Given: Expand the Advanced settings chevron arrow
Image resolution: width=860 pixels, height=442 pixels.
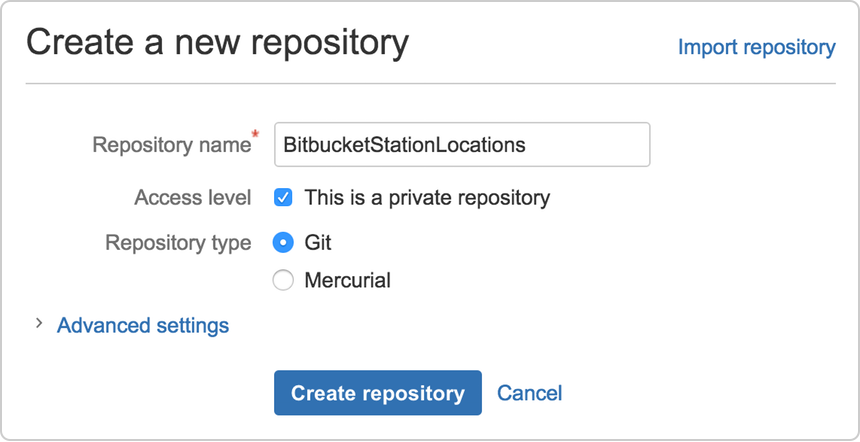Looking at the screenshot, I should tap(39, 325).
